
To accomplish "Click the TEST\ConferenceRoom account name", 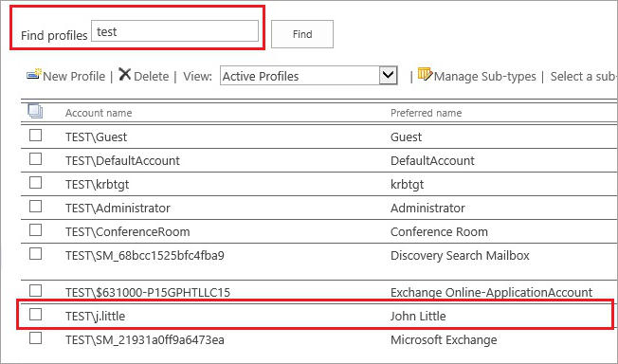I will click(128, 231).
